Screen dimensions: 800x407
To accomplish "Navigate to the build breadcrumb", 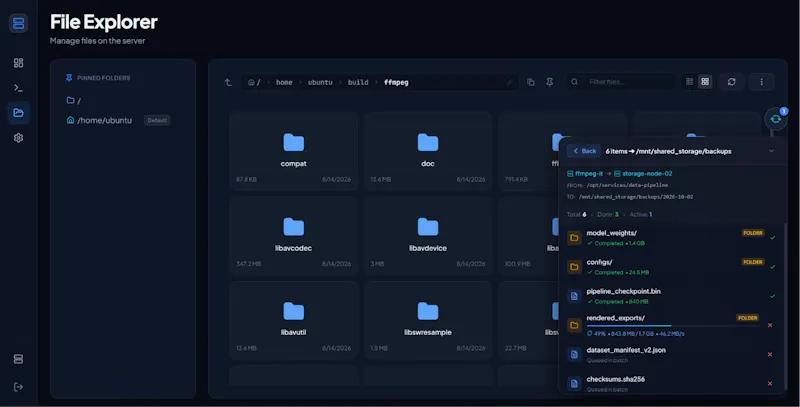I will [x=358, y=82].
